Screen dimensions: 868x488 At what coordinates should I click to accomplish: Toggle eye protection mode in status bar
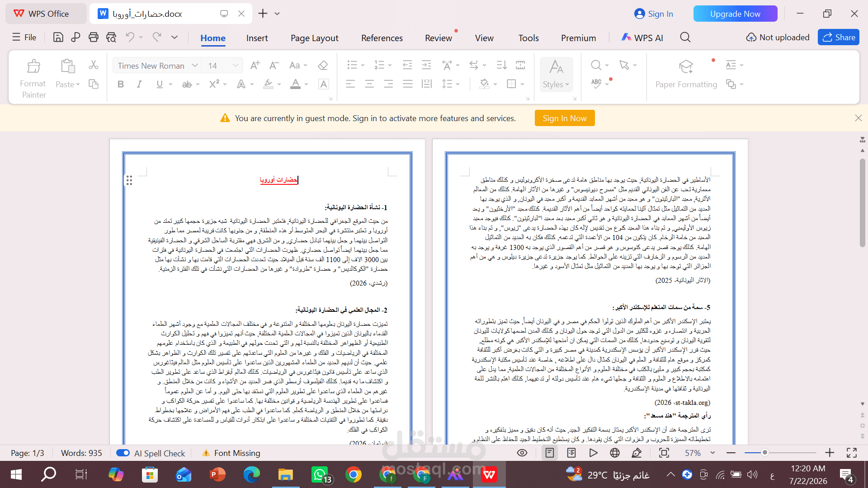point(522,453)
